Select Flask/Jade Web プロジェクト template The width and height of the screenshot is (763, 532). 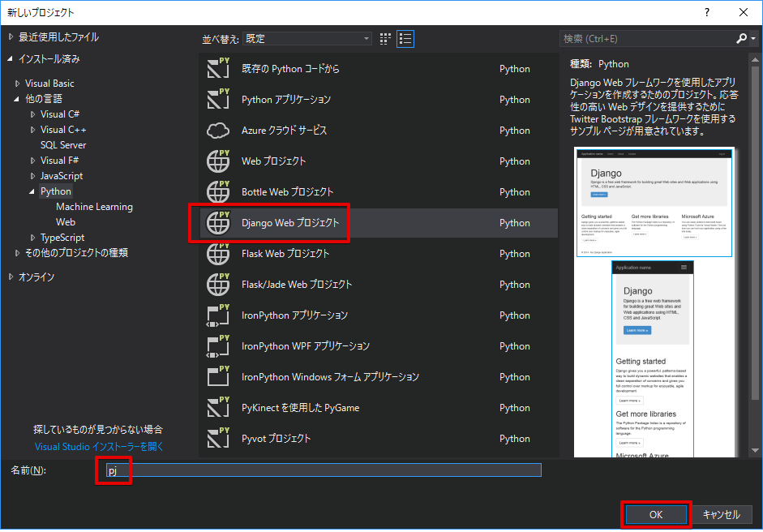pyautogui.click(x=378, y=285)
